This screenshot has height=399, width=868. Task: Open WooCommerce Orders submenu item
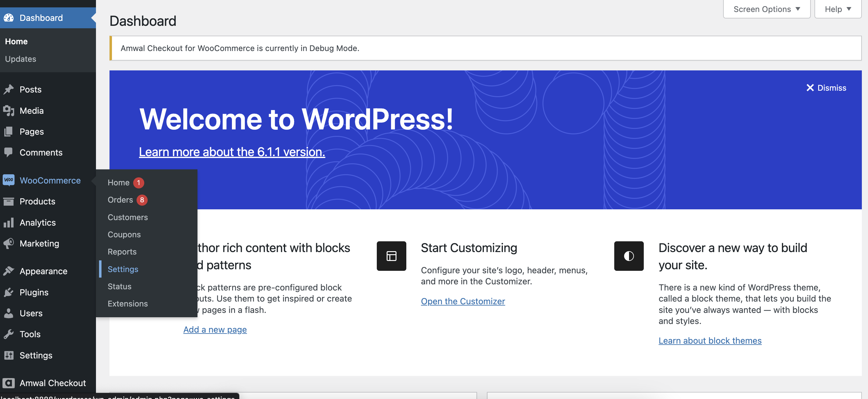pos(120,200)
